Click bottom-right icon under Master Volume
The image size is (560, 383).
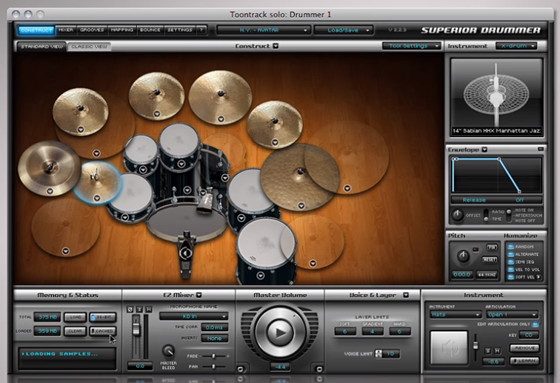pyautogui.click(x=319, y=368)
